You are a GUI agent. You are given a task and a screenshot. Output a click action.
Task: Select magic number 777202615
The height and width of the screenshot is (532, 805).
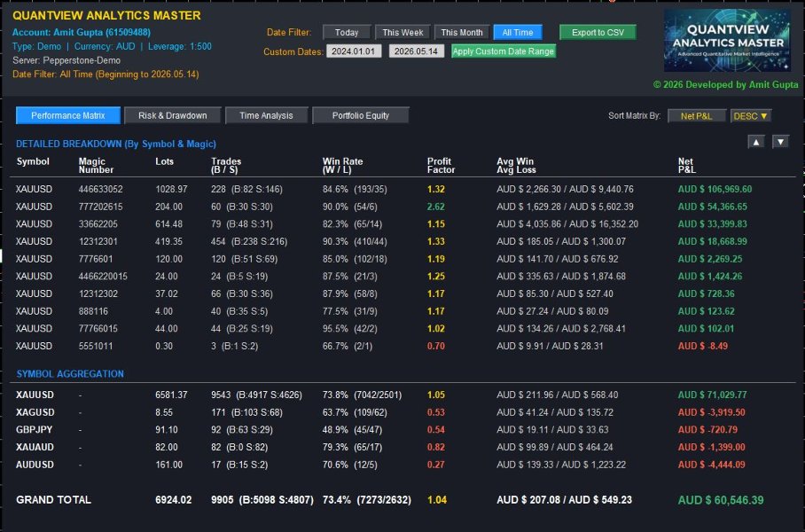[101, 207]
